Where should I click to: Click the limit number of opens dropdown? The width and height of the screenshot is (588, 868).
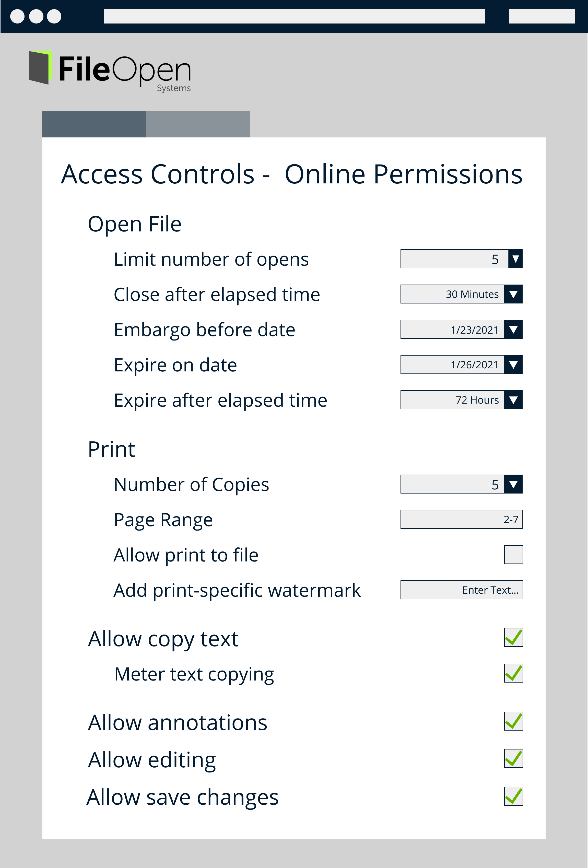pos(514,259)
